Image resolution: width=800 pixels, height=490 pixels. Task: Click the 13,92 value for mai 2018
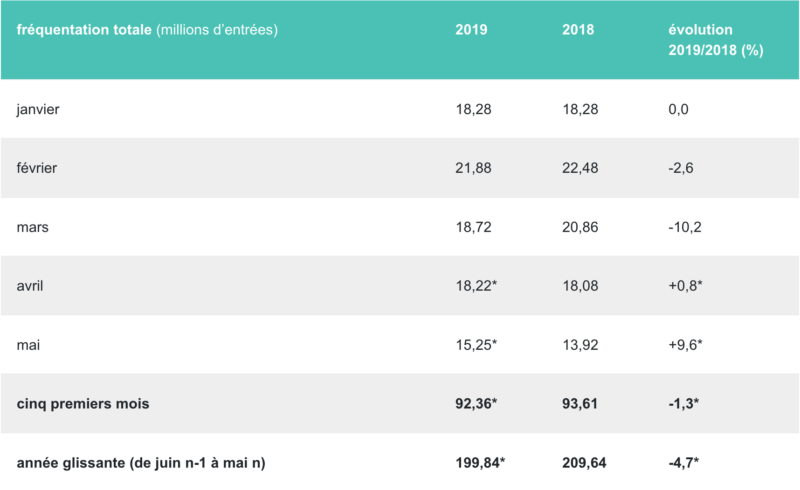(x=580, y=345)
